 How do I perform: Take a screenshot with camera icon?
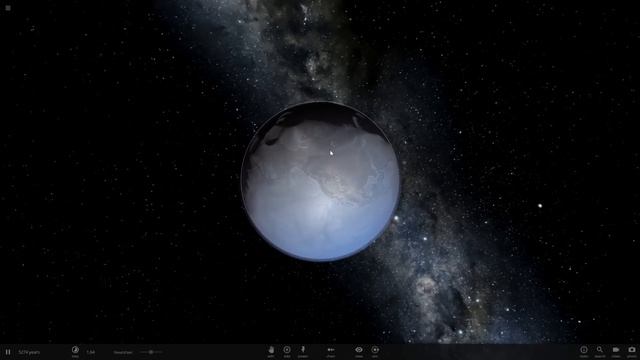coord(632,351)
